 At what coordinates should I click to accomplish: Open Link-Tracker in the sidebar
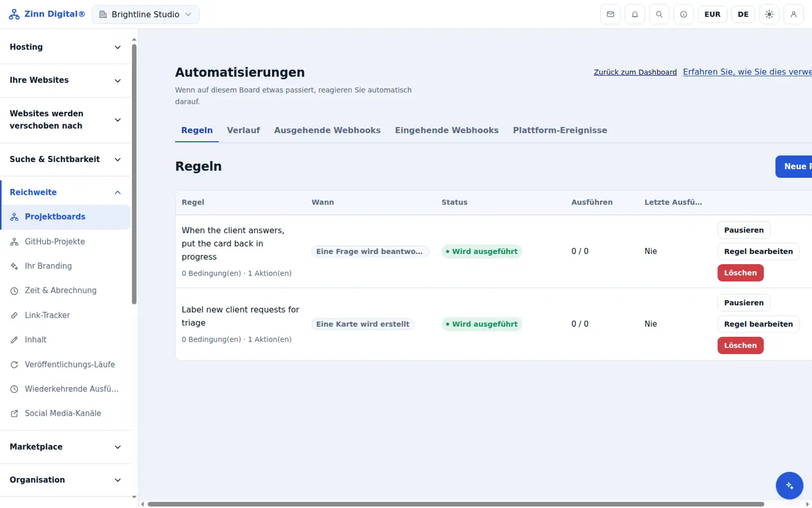(65, 316)
